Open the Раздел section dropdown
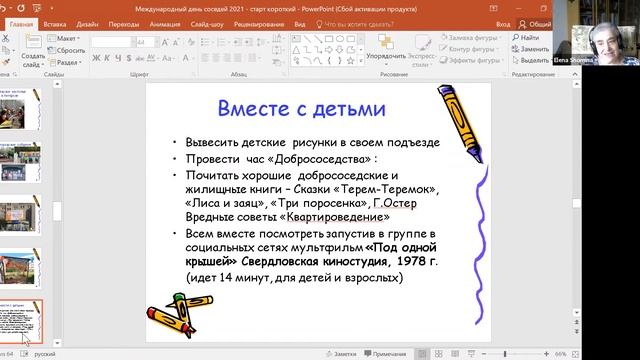Image resolution: width=640 pixels, height=360 pixels. coord(65,62)
